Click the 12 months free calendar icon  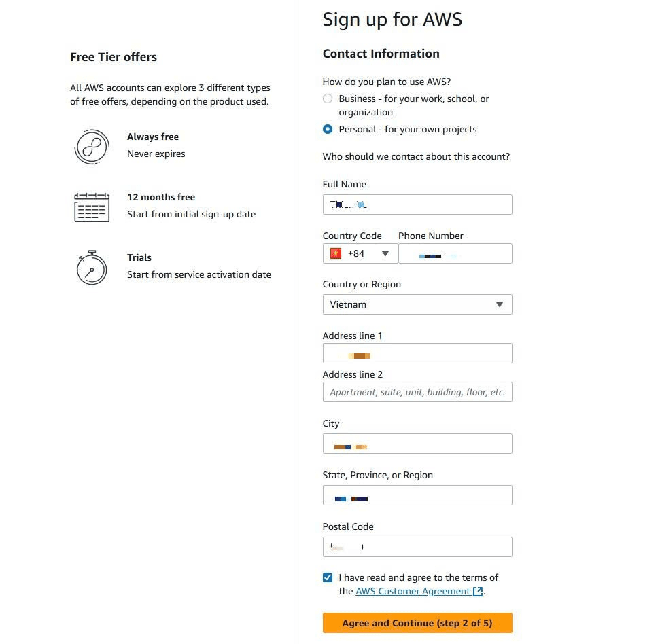[x=91, y=207]
